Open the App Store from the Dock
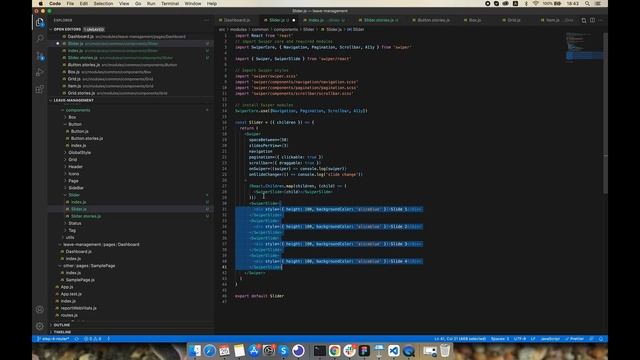 coord(254,351)
